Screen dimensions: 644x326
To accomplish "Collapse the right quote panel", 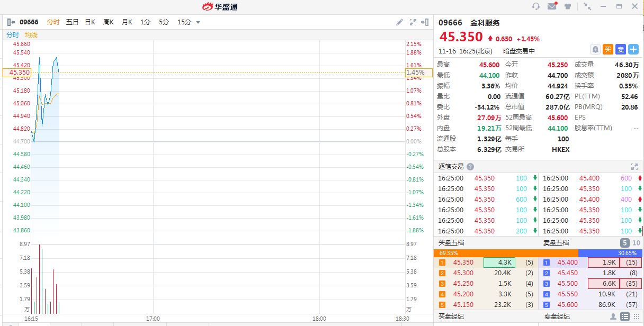I will click(425, 22).
